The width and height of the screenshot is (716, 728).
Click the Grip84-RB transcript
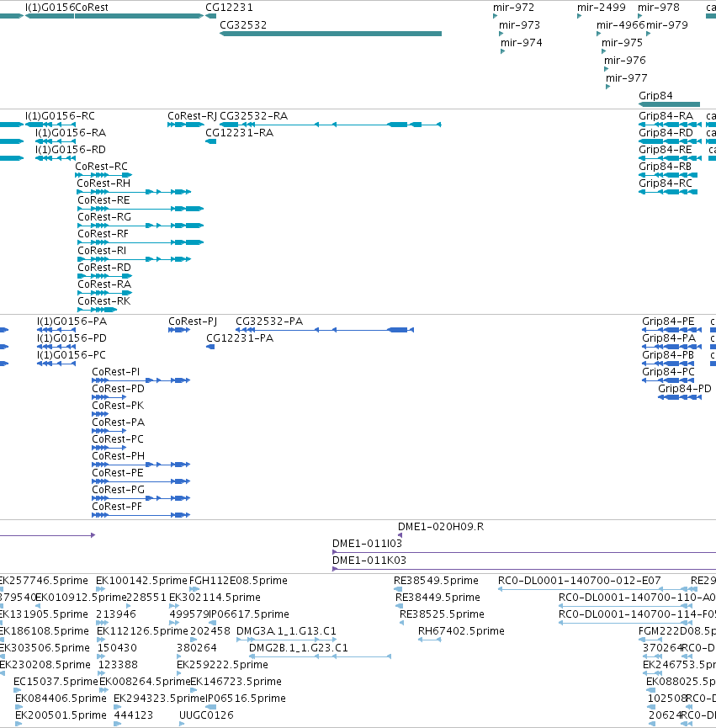pos(668,175)
